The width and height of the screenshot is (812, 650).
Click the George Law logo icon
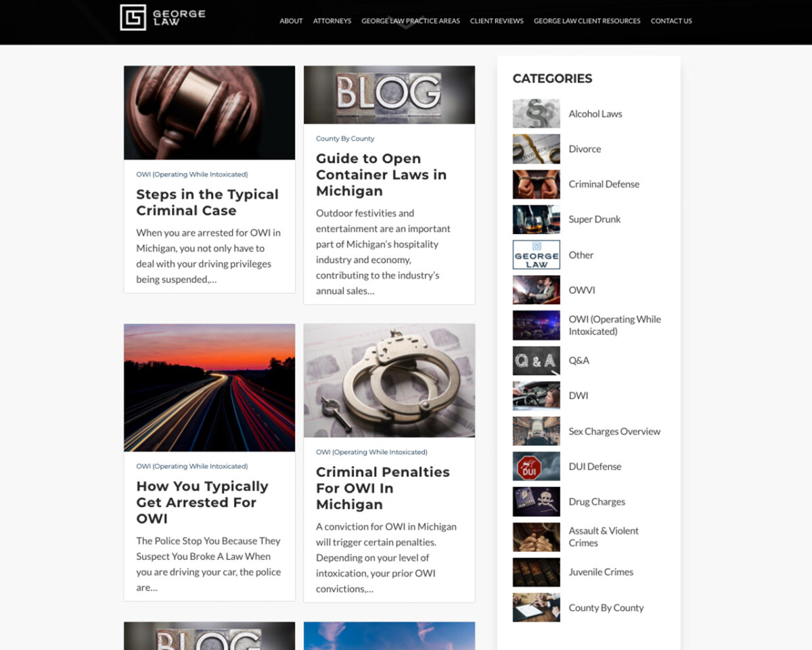(133, 18)
